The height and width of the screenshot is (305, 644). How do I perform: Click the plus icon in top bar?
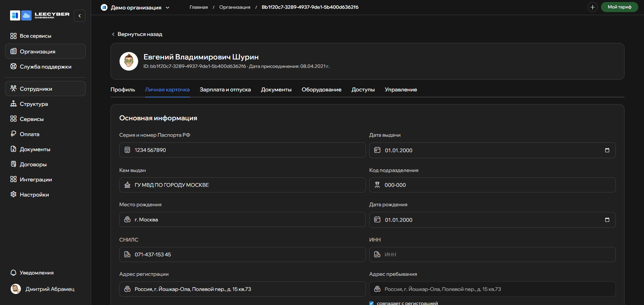(592, 7)
